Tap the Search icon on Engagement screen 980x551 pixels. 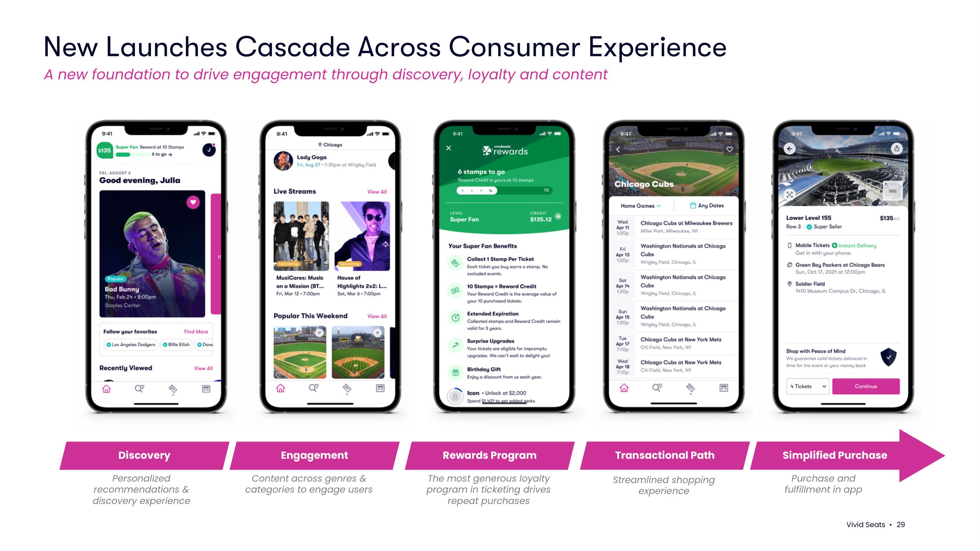tap(310, 389)
